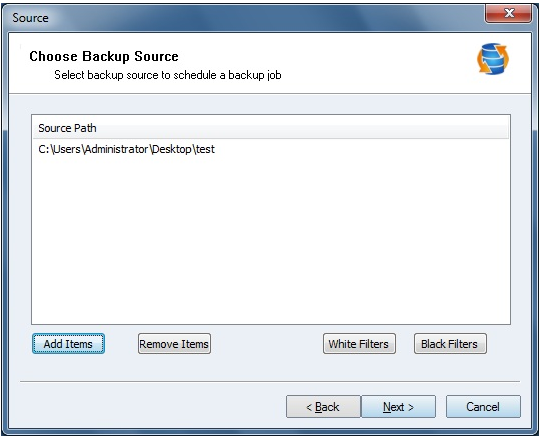Click Add Items button
The height and width of the screenshot is (436, 539).
coord(68,344)
